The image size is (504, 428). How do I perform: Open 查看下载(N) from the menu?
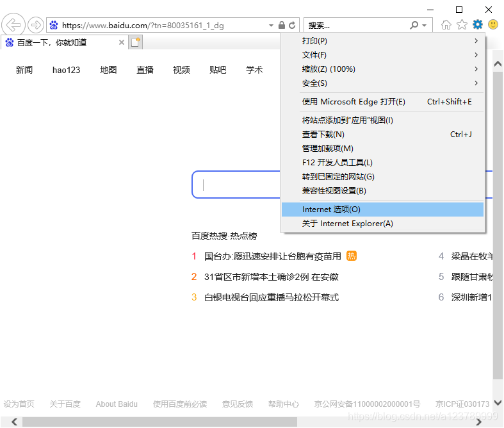[382, 135]
